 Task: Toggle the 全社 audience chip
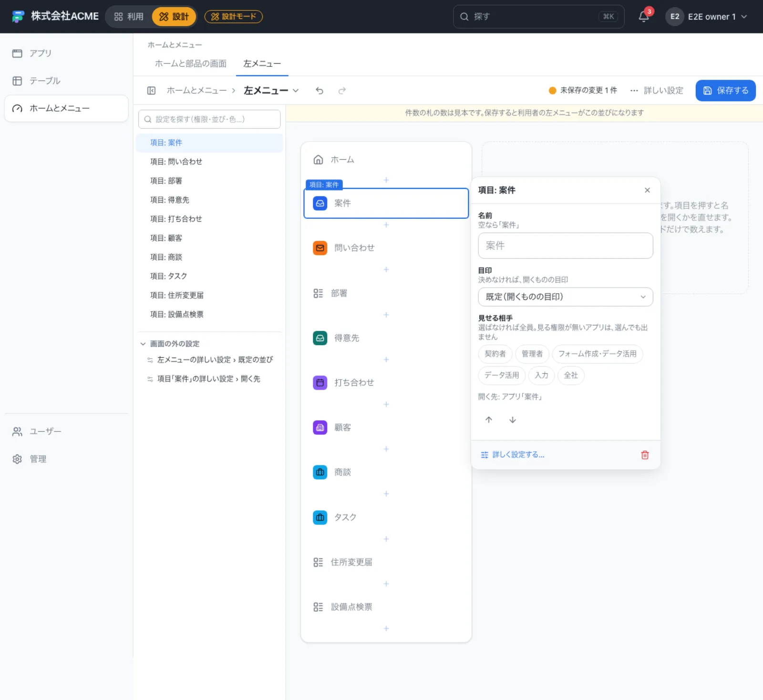tap(571, 375)
